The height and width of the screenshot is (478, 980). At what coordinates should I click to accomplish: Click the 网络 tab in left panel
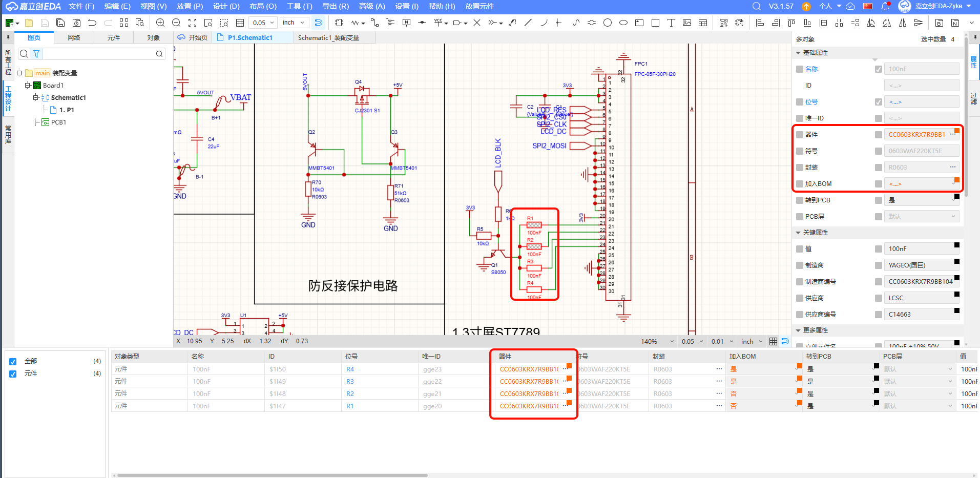[74, 37]
